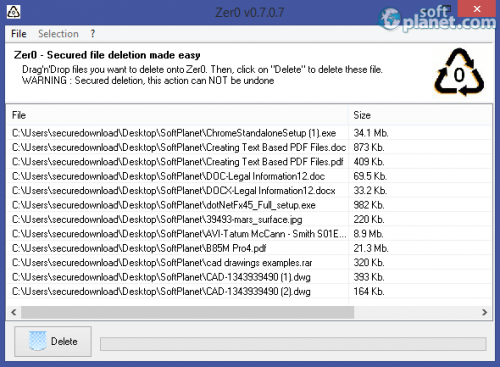Close the Zer0 window

point(477,9)
